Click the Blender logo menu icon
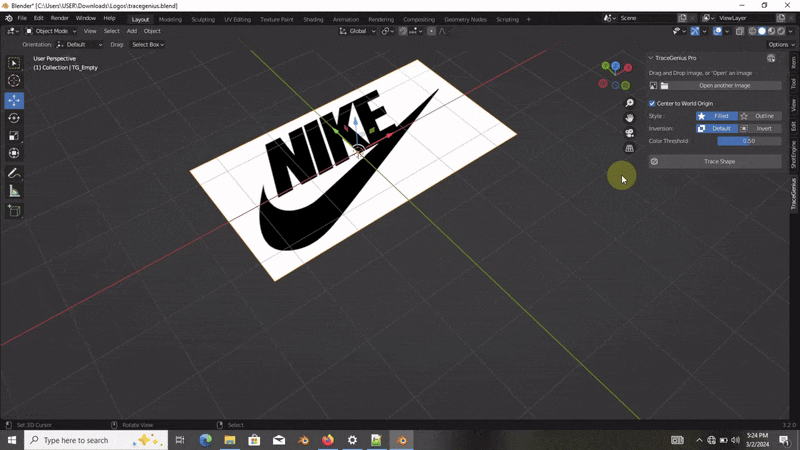 [x=9, y=18]
